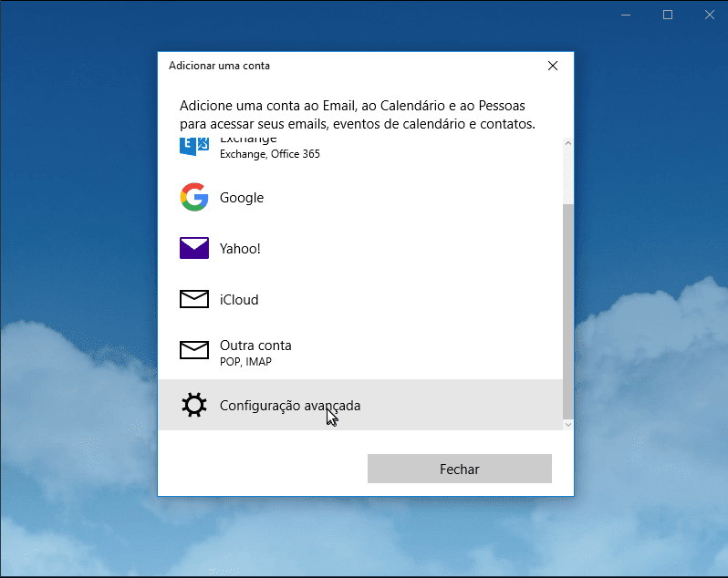
Task: Choose the Yahoo! account option
Action: pyautogui.click(x=360, y=248)
